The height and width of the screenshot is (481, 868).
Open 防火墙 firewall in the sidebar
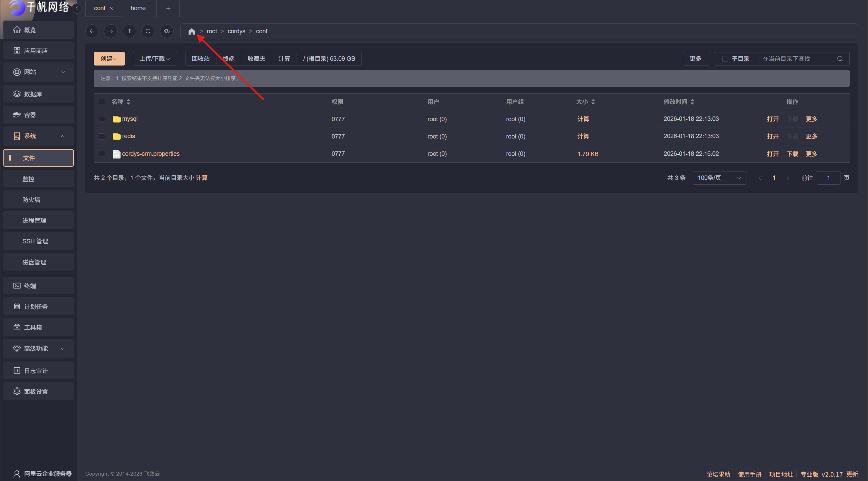pos(31,200)
